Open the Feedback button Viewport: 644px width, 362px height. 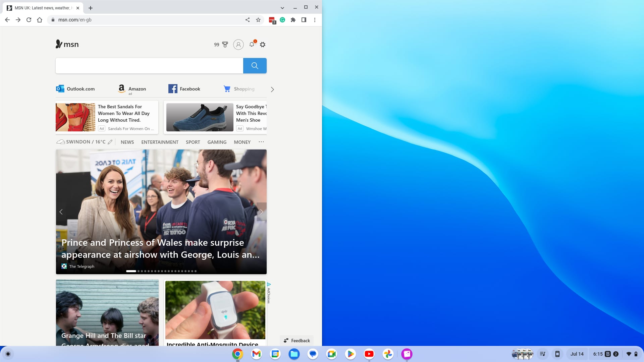coord(297,341)
